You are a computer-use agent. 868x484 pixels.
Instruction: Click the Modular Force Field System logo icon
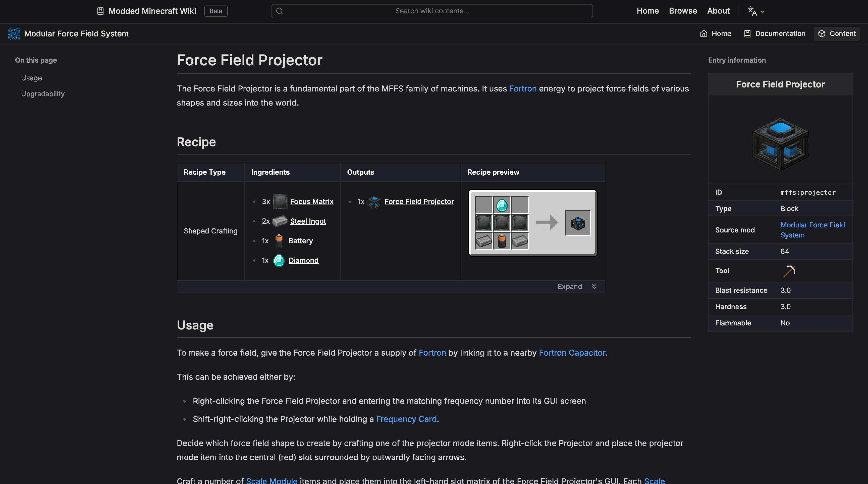coord(14,34)
